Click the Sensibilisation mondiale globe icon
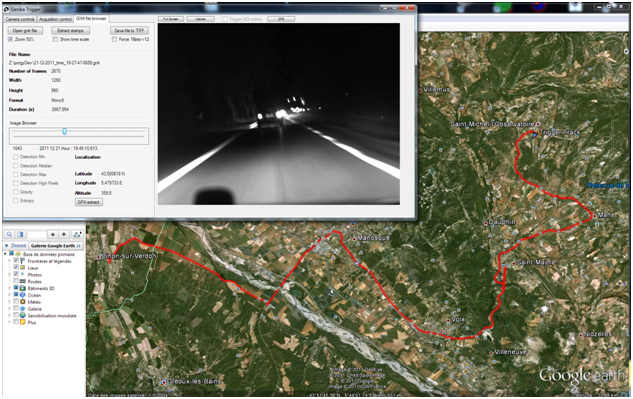Viewport: 633px width, 399px height. pyautogui.click(x=23, y=315)
